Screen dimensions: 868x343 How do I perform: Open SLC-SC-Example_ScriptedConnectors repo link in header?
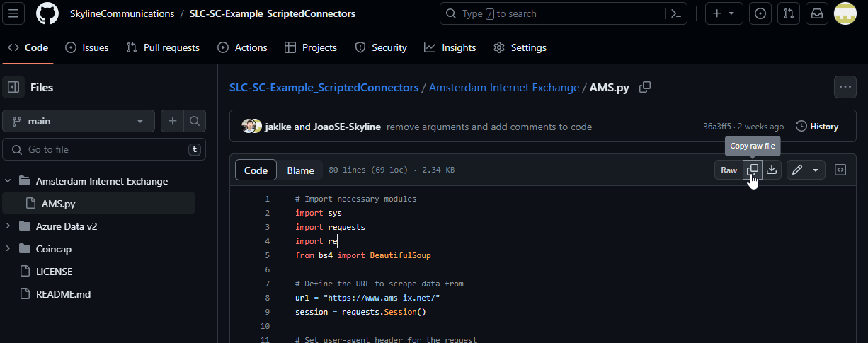(x=273, y=13)
